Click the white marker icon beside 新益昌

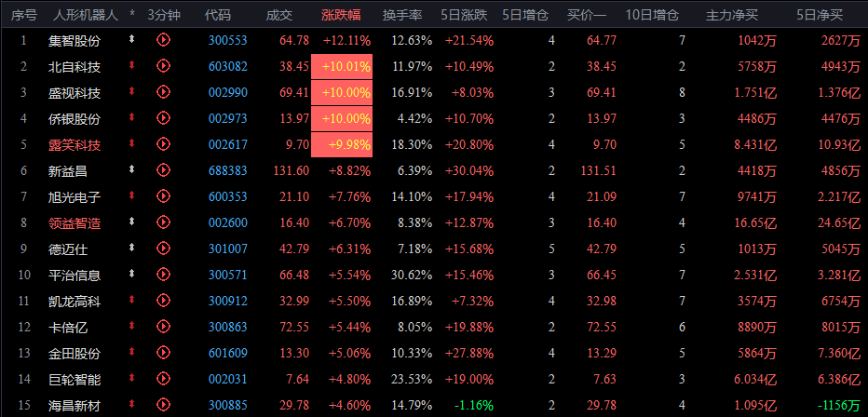coord(131,169)
